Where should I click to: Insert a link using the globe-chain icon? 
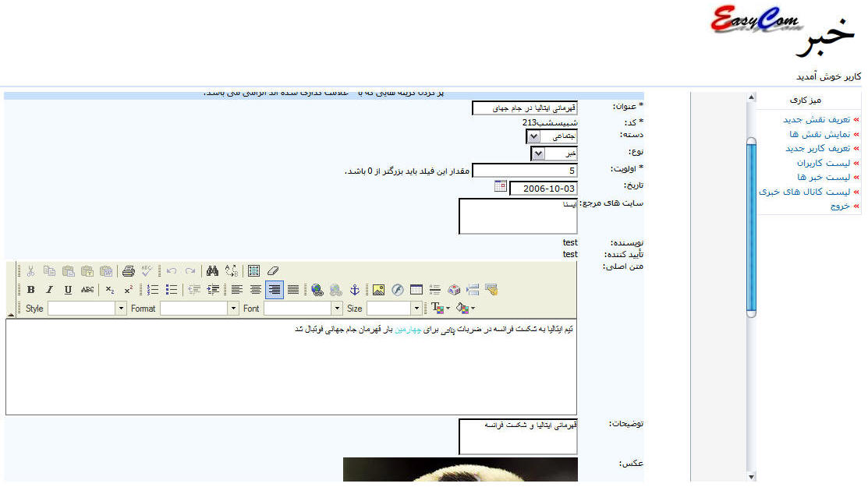click(x=317, y=290)
